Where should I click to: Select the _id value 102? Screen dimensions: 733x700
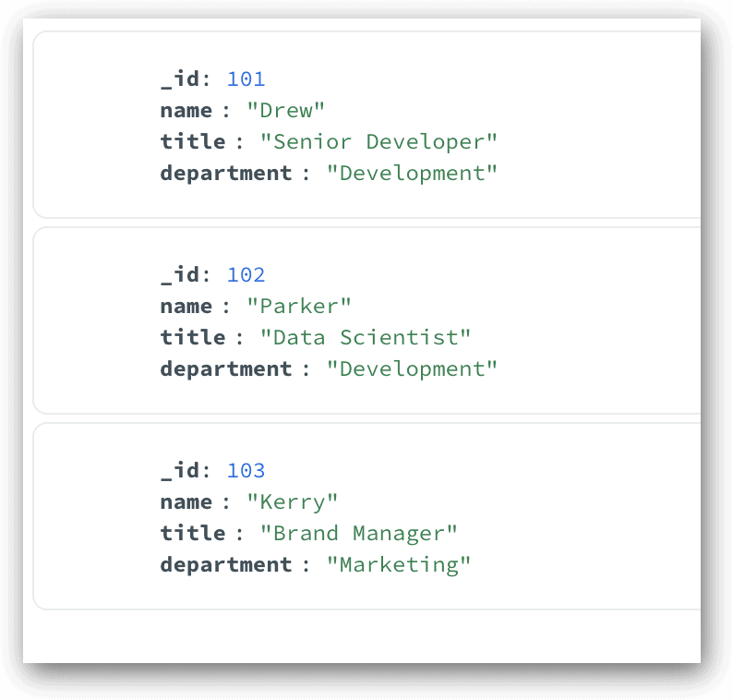click(246, 275)
